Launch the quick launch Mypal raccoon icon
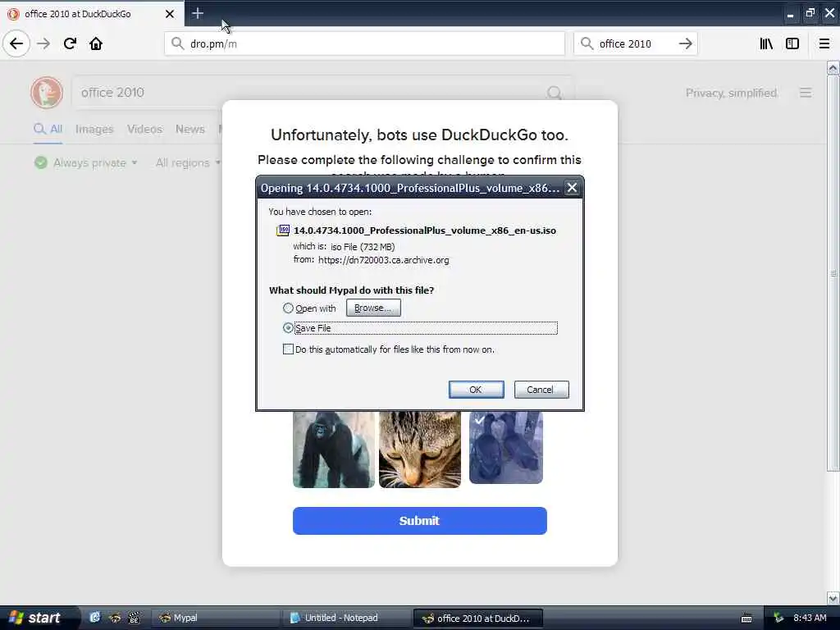 click(x=115, y=618)
